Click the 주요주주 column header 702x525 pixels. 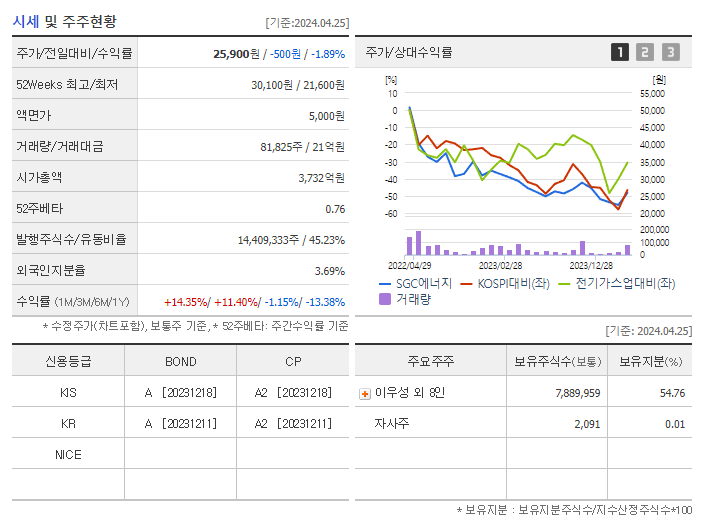[431, 361]
